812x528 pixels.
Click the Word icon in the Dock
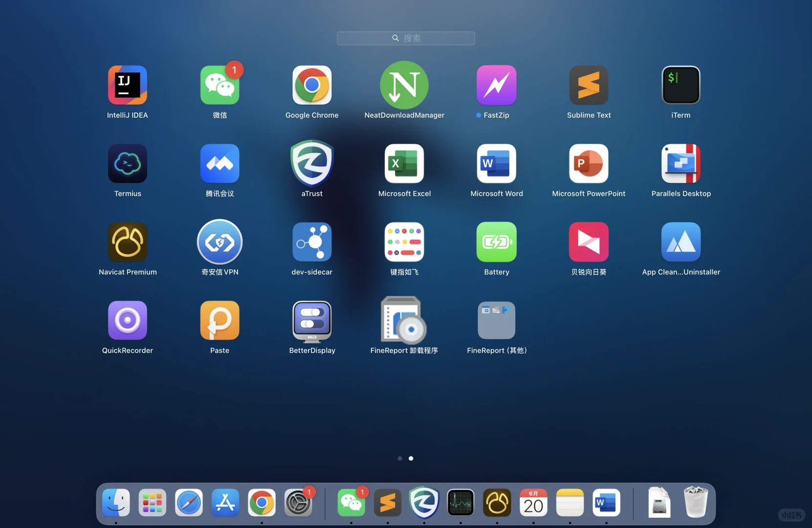click(x=606, y=503)
